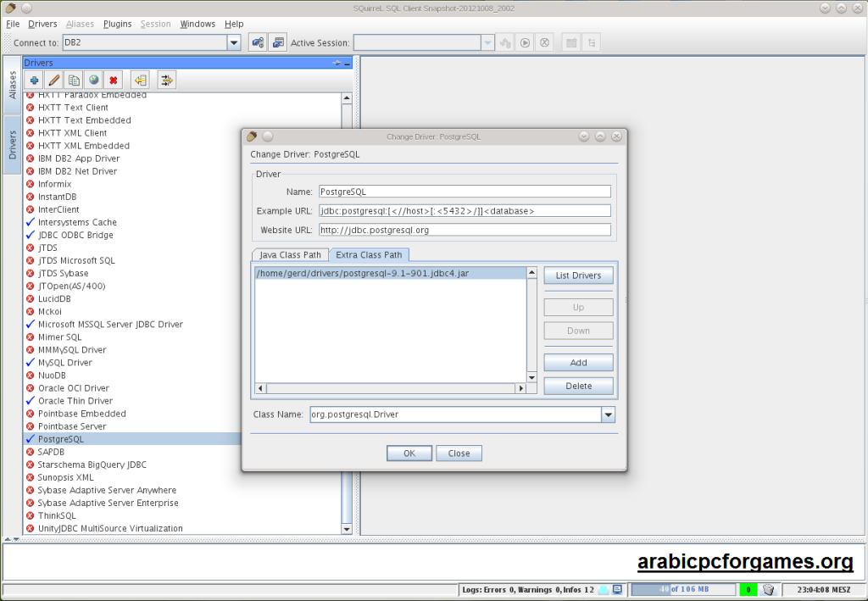Image resolution: width=868 pixels, height=601 pixels.
Task: Click the connect to alias toolbar icon
Action: pyautogui.click(x=258, y=42)
